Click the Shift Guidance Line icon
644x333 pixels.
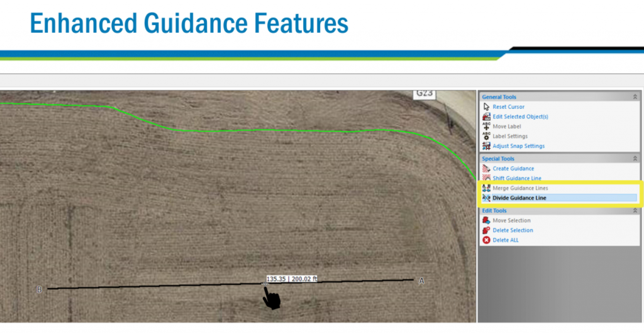486,178
